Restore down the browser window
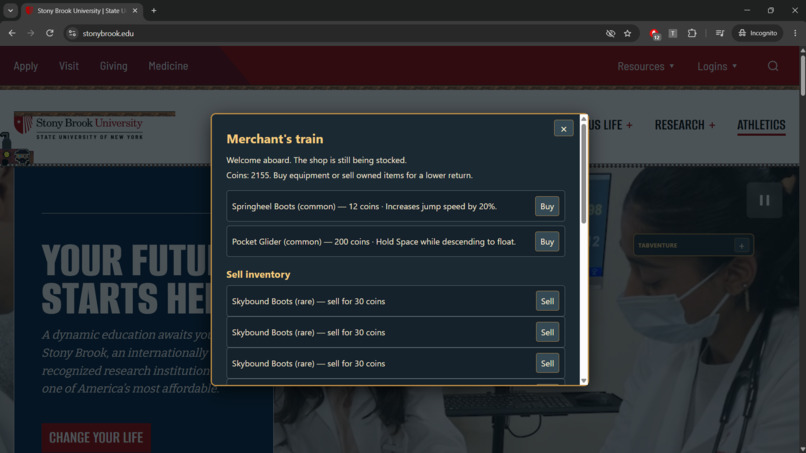This screenshot has width=806, height=453. click(x=771, y=10)
